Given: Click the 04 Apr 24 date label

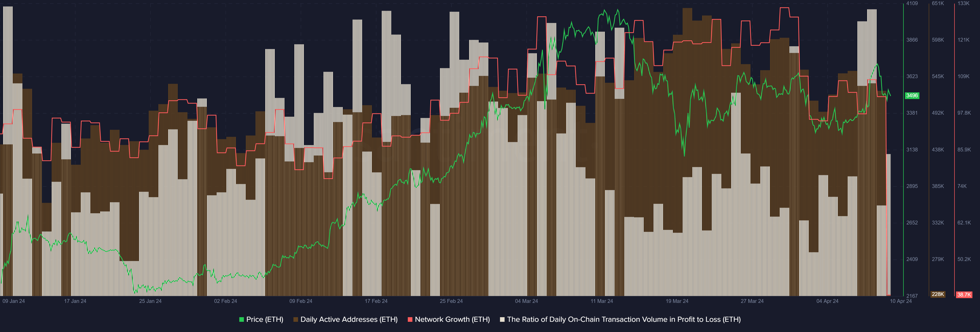Looking at the screenshot, I should [827, 301].
